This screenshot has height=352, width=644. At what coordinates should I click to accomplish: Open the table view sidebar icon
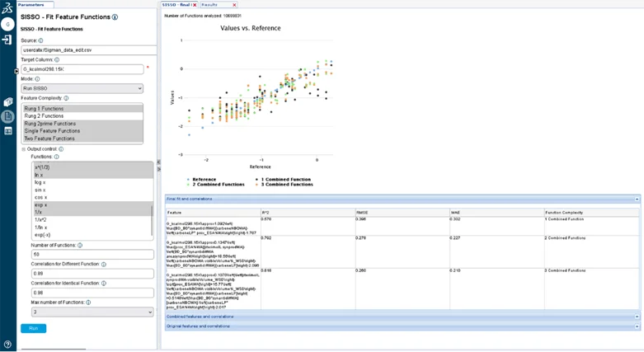coord(7,130)
